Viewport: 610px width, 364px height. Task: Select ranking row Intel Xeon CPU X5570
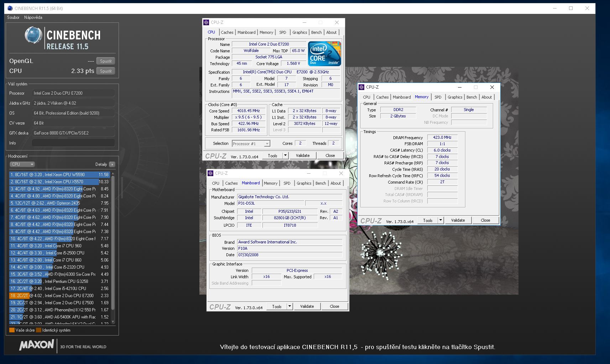coord(59,182)
